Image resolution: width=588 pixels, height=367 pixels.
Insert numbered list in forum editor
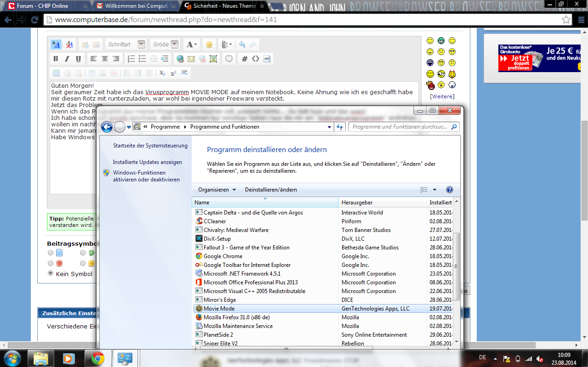tap(131, 59)
